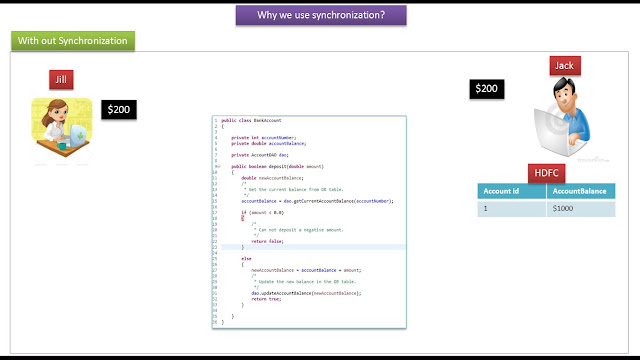640x360 pixels.
Task: Click comment "Can not deposit a negative amount."
Action: click(x=301, y=230)
